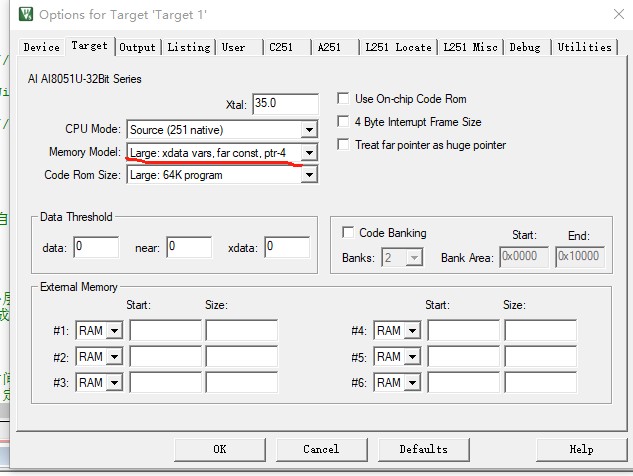The height and width of the screenshot is (476, 633).
Task: Switch to the Device tab
Action: pos(41,47)
